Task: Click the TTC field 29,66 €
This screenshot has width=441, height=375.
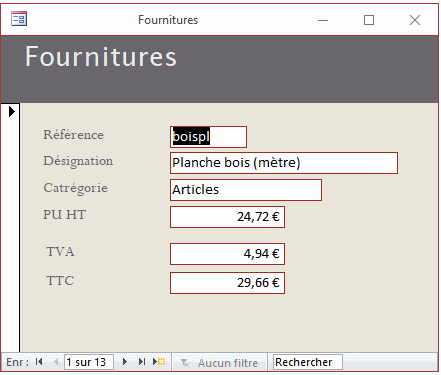Action: 227,283
